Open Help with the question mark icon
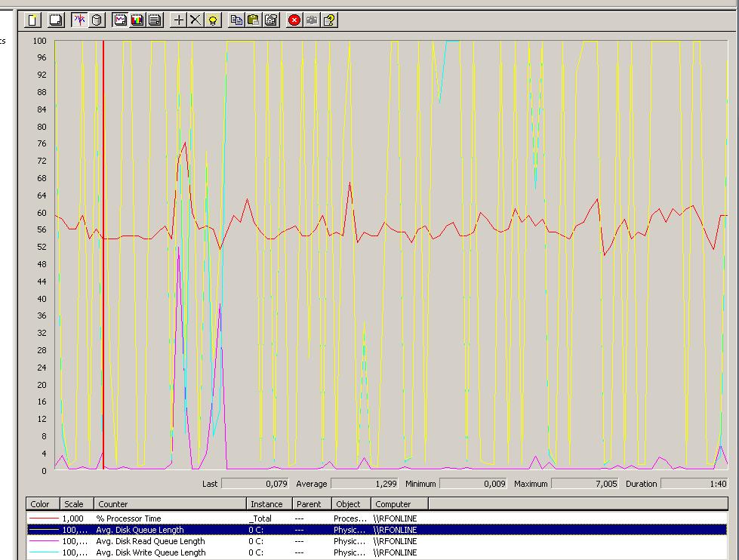 point(330,20)
